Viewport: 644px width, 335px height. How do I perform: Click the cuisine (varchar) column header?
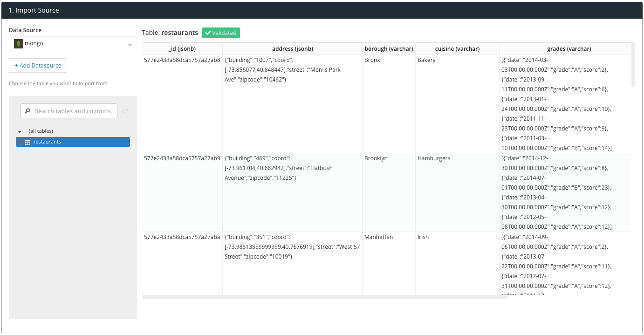457,48
